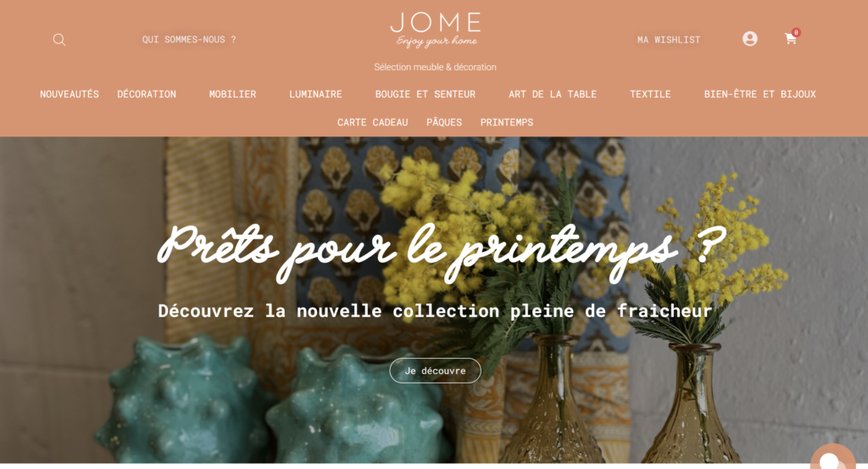Go home via JOME logo
The image size is (868, 469).
(x=435, y=30)
